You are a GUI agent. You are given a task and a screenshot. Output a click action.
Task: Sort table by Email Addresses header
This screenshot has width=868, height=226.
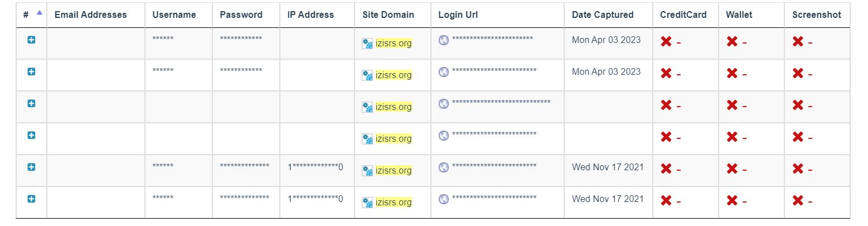tap(91, 15)
